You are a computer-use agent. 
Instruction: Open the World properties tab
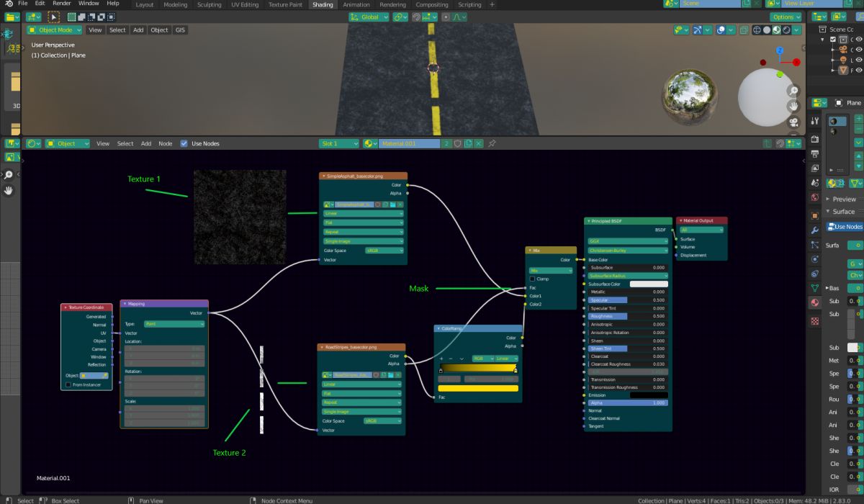pos(814,197)
